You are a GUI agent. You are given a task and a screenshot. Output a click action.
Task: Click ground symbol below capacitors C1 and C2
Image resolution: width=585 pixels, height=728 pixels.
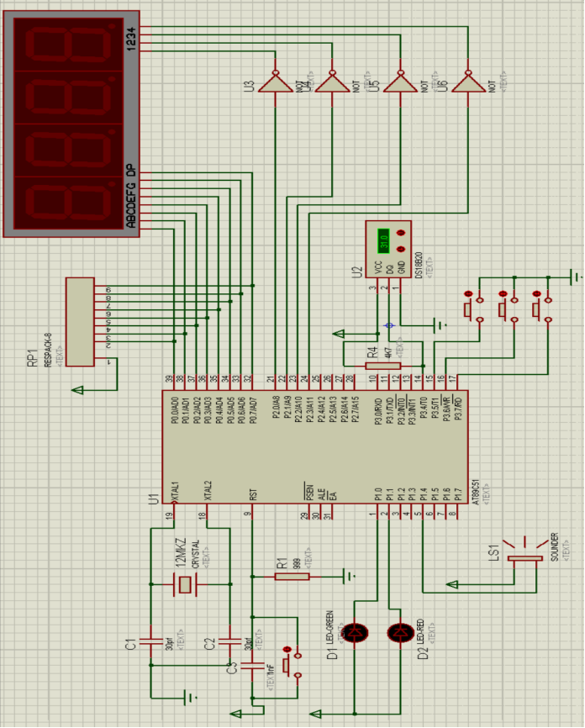coord(191,698)
